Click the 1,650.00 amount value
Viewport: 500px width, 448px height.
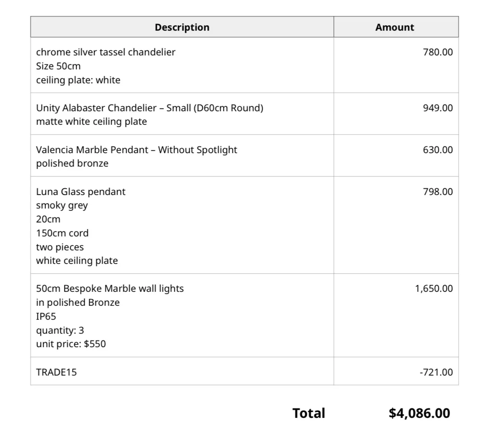[434, 289]
